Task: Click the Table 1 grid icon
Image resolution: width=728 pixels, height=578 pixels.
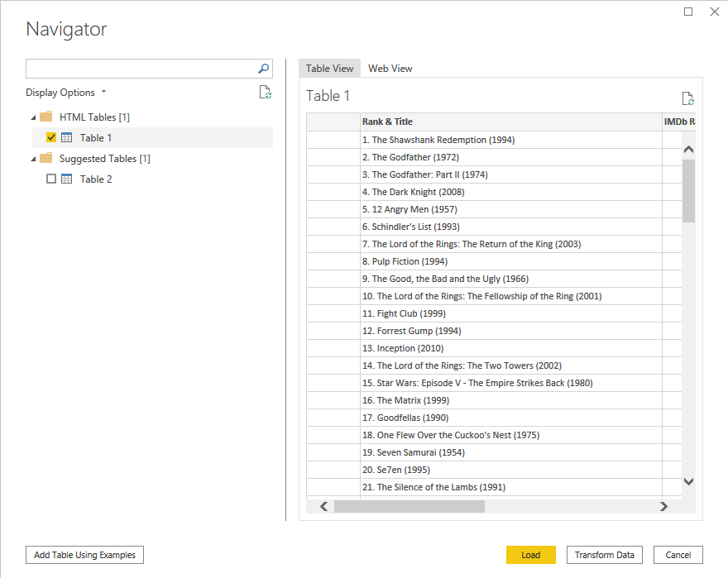Action: 67,138
